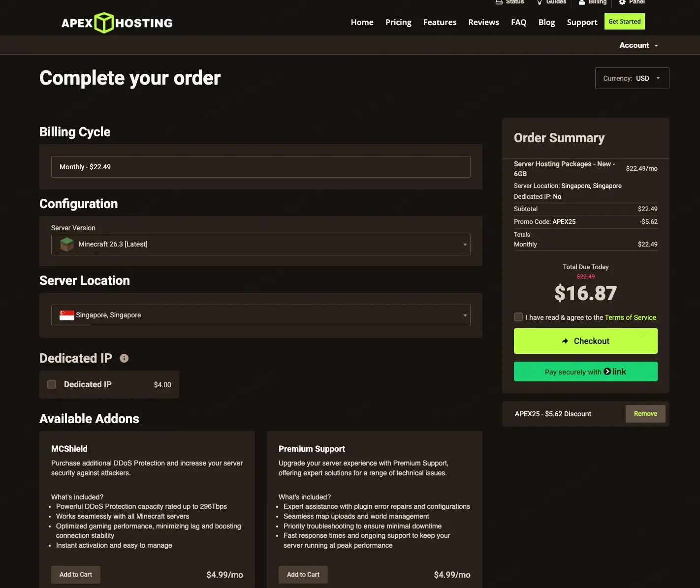Click the Order Summary heading
The image size is (700, 588).
click(x=559, y=138)
